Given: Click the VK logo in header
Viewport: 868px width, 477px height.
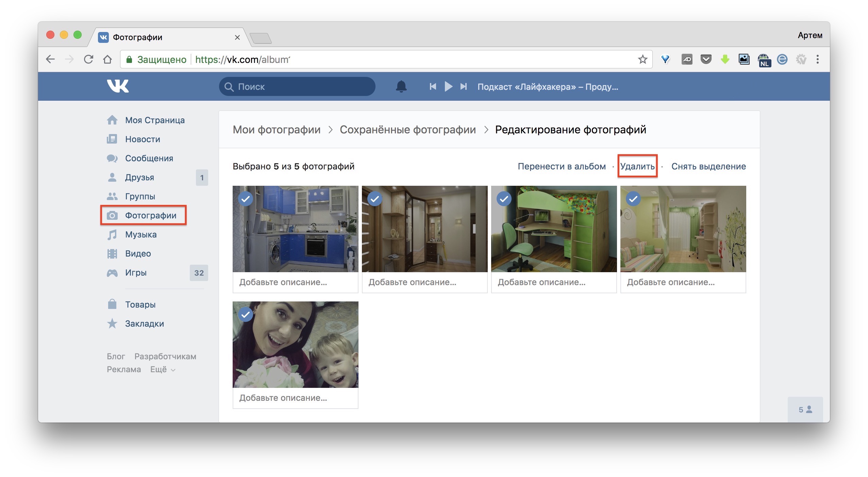Looking at the screenshot, I should (118, 86).
